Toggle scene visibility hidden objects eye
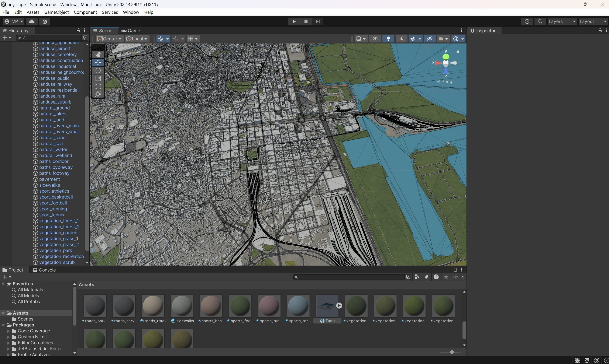 429,39
